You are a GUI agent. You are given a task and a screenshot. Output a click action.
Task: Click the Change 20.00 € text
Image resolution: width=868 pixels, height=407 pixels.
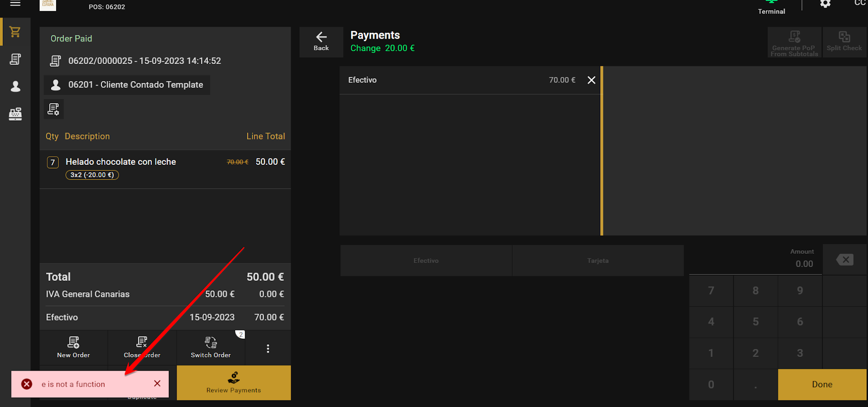point(382,48)
